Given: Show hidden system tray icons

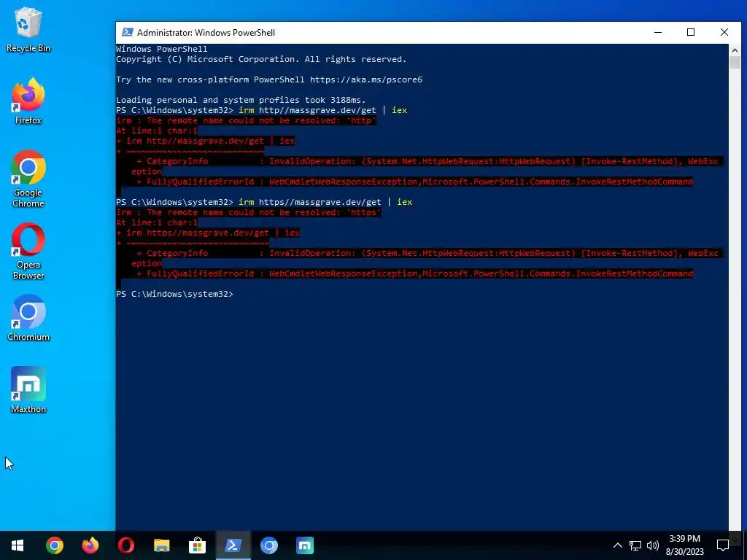Looking at the screenshot, I should pyautogui.click(x=617, y=545).
